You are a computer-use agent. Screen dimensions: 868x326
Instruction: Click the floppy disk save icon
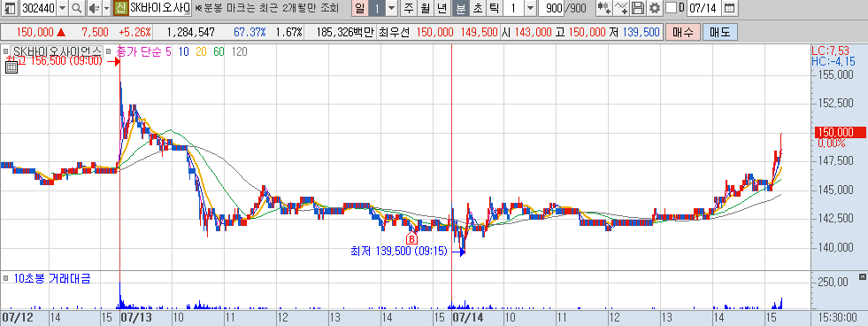tap(638, 8)
